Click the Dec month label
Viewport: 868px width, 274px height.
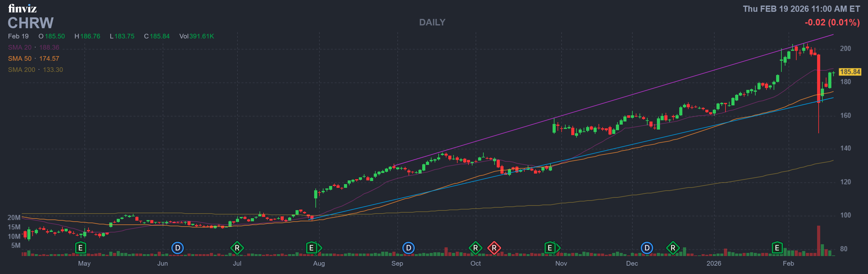click(x=632, y=263)
